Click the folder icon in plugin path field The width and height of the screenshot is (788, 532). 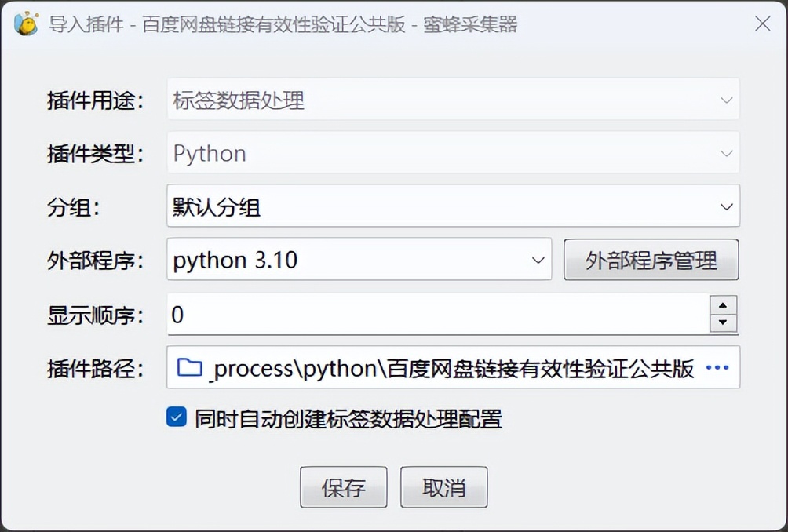pos(189,367)
